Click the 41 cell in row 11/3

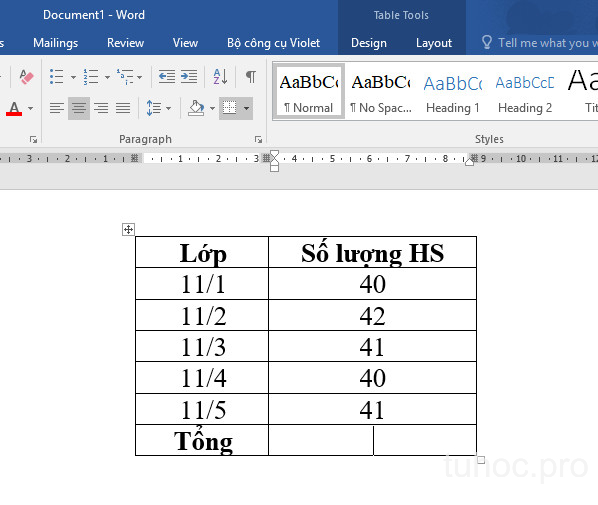click(x=373, y=347)
